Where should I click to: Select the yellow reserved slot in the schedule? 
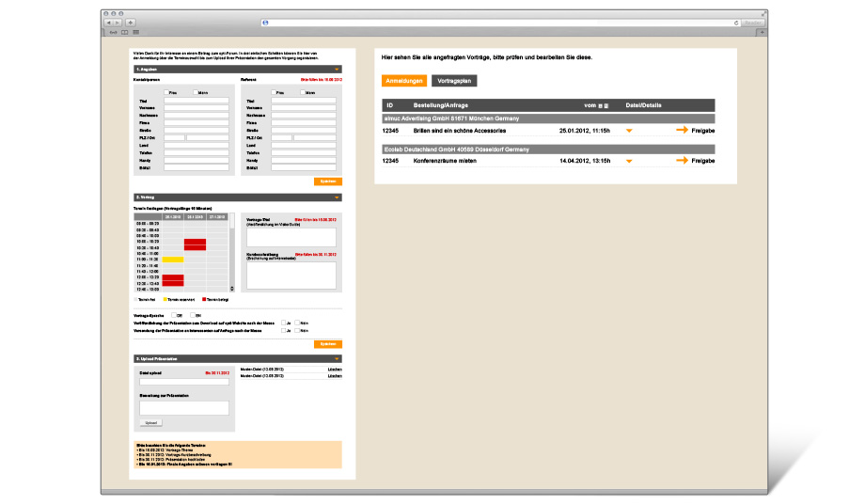click(173, 260)
